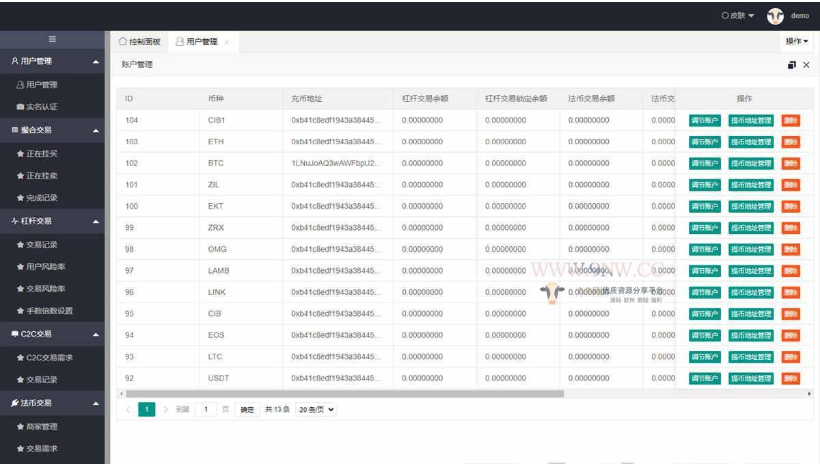The height and width of the screenshot is (464, 820).
Task: Click 调节账户 for the ZIL row
Action: (705, 185)
